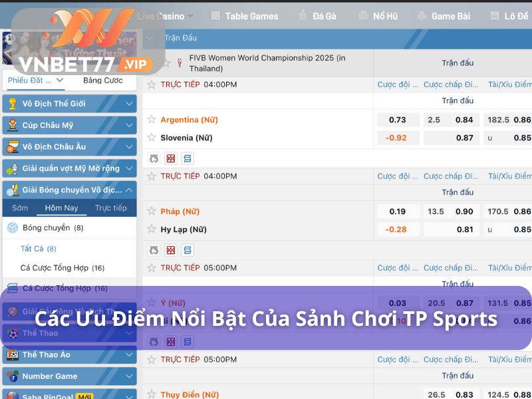Click the tennis icon beside Giải quần vợt Mỹ Mở rộng

[x=13, y=169]
